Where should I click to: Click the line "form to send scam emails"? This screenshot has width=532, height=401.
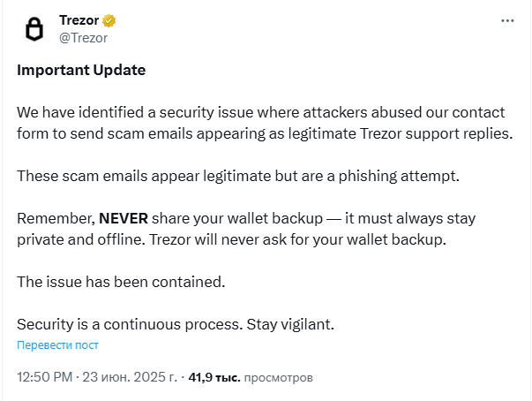point(265,133)
